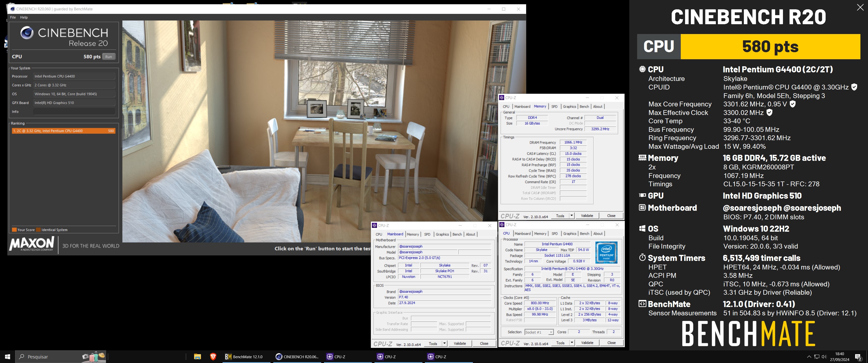Click the verified shield icon next to CPUID

(854, 87)
